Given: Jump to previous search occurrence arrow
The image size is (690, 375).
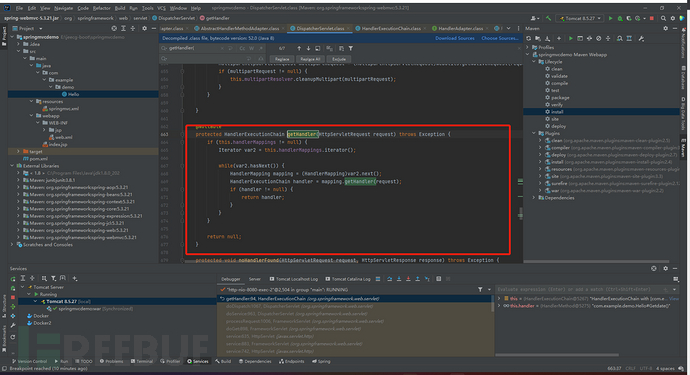Looking at the screenshot, I should point(299,48).
